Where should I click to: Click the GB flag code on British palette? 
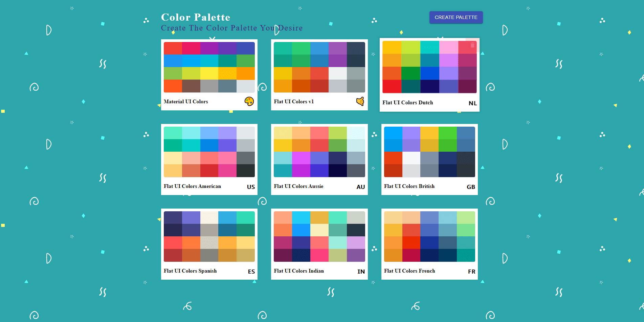tap(471, 187)
